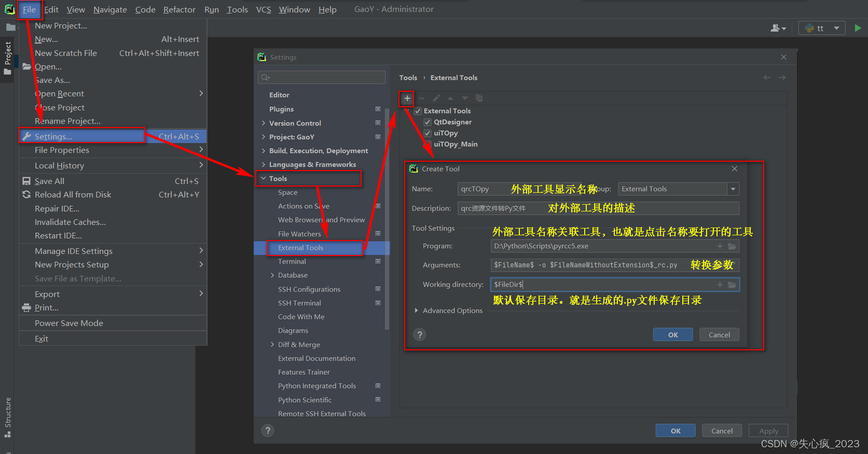Open the Refactor menu

click(179, 9)
